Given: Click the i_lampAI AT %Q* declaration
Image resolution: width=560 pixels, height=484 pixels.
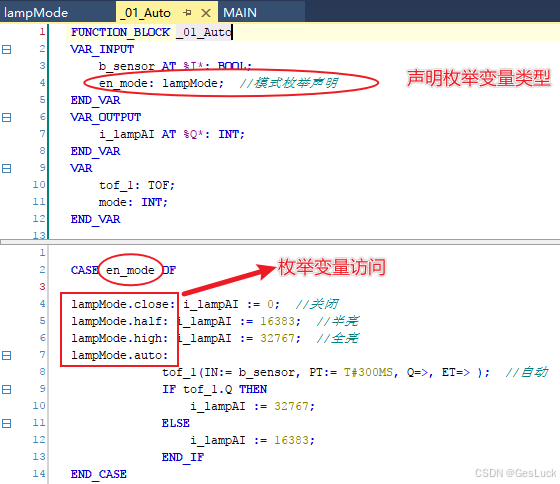Looking at the screenshot, I should pos(172,134).
